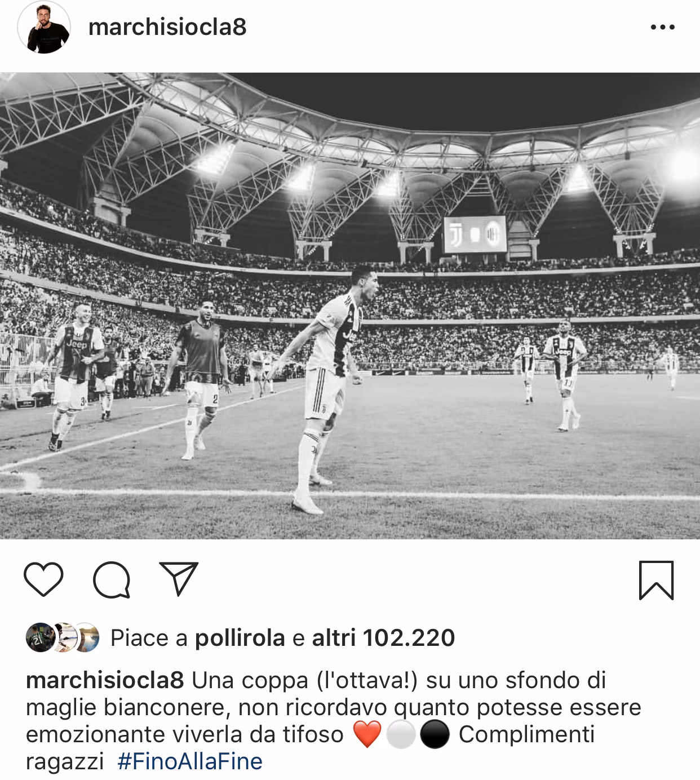Tap the marchisiocla8 username in the caption
The width and height of the screenshot is (700, 780).
(105, 680)
